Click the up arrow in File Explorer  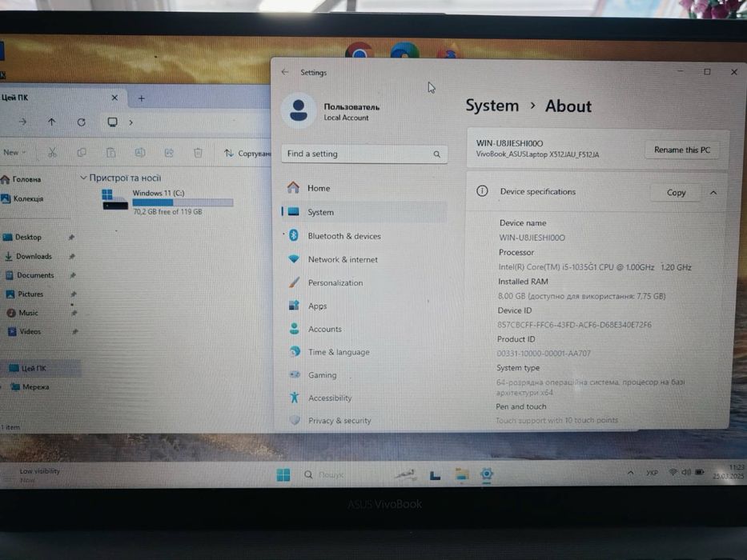coord(51,122)
